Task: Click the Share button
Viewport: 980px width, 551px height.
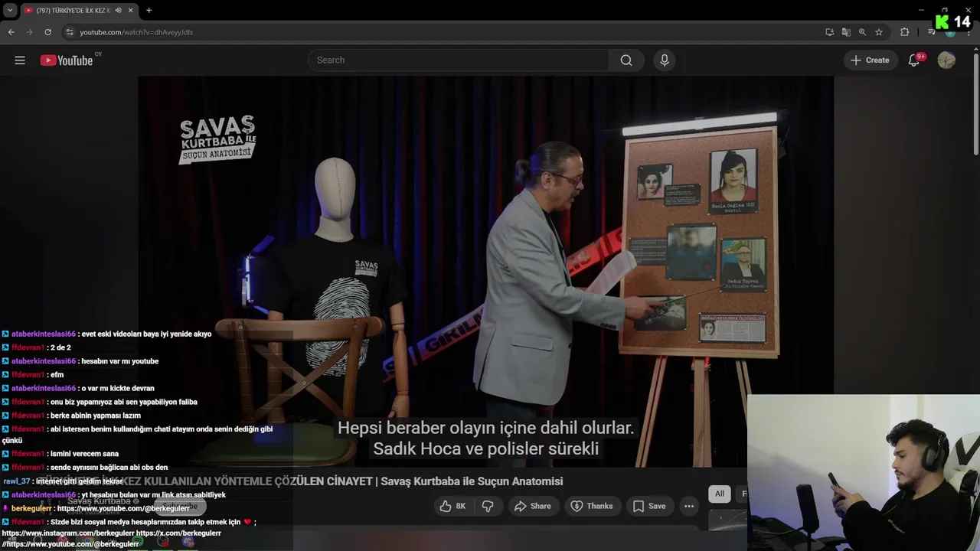Action: click(533, 506)
